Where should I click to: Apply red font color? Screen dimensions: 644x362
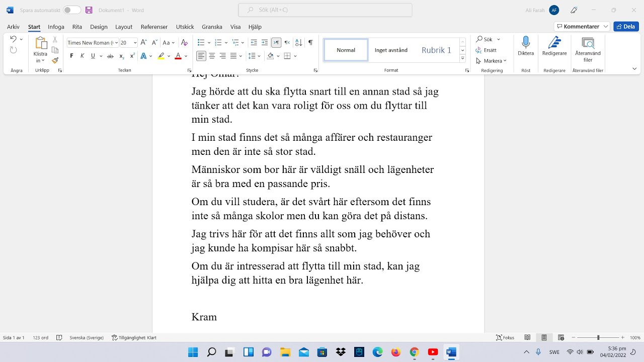pyautogui.click(x=178, y=56)
